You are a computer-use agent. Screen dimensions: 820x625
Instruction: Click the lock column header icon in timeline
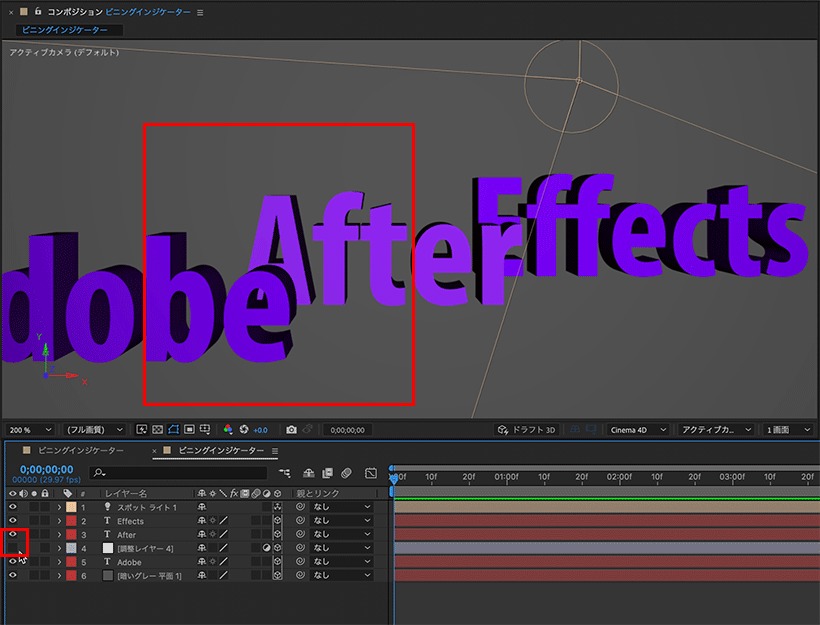tap(45, 493)
